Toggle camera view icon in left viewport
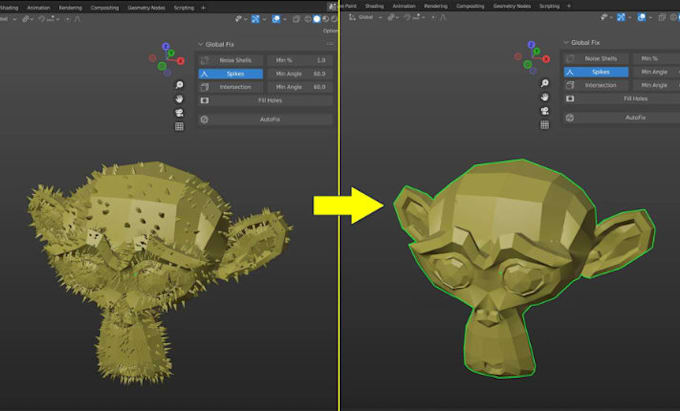This screenshot has width=680, height=411. (x=179, y=113)
